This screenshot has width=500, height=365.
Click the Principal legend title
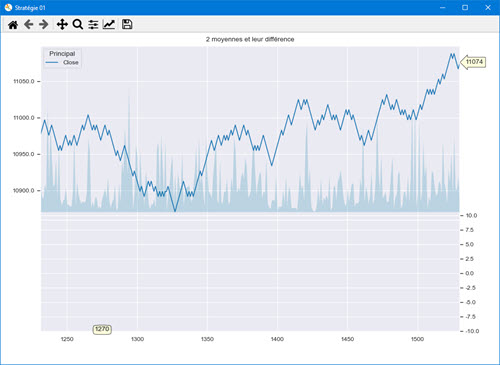click(62, 53)
